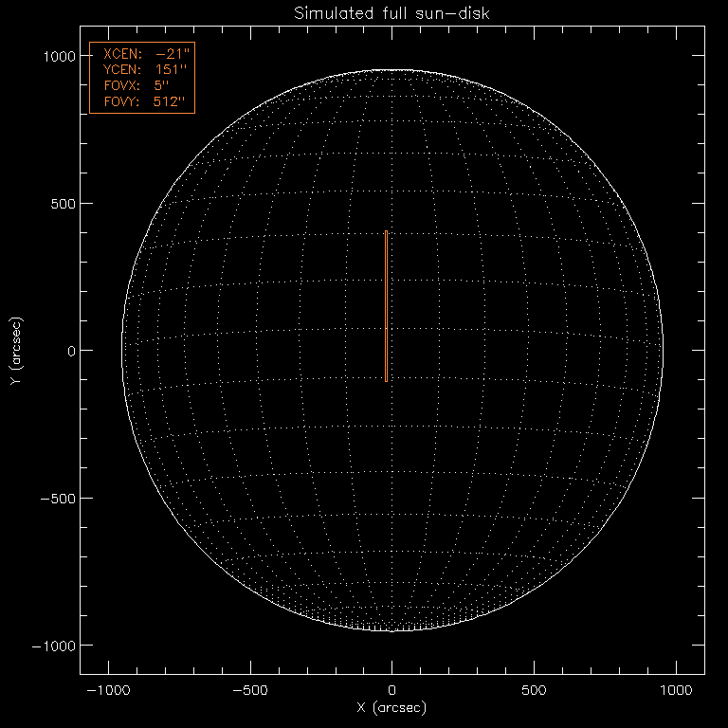Select the YCEN value line in the legend
This screenshot has width=728, height=728.
coord(140,70)
